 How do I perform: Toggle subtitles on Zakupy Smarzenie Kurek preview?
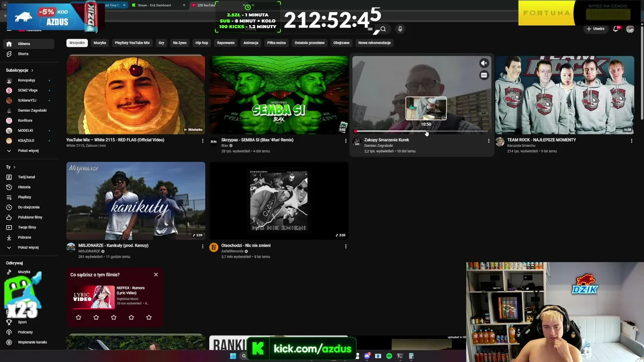(x=484, y=75)
